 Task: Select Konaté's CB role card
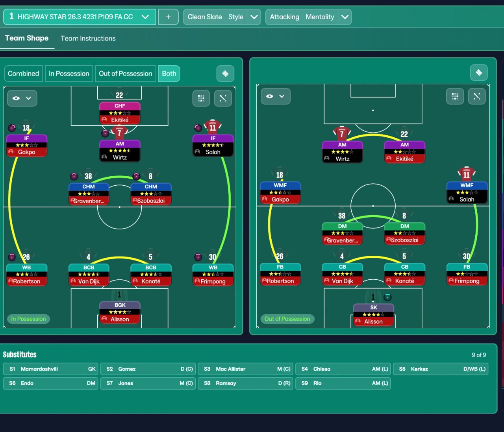pos(404,274)
